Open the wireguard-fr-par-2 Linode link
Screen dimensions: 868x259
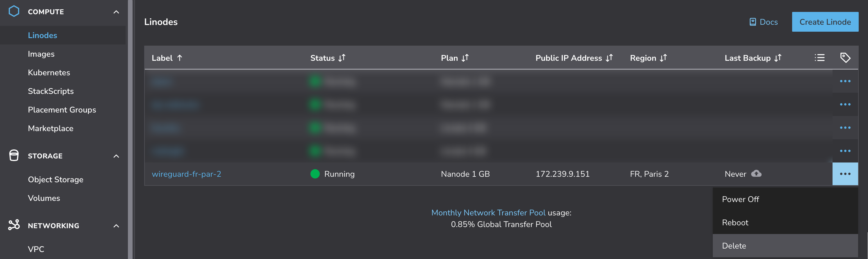pos(186,174)
